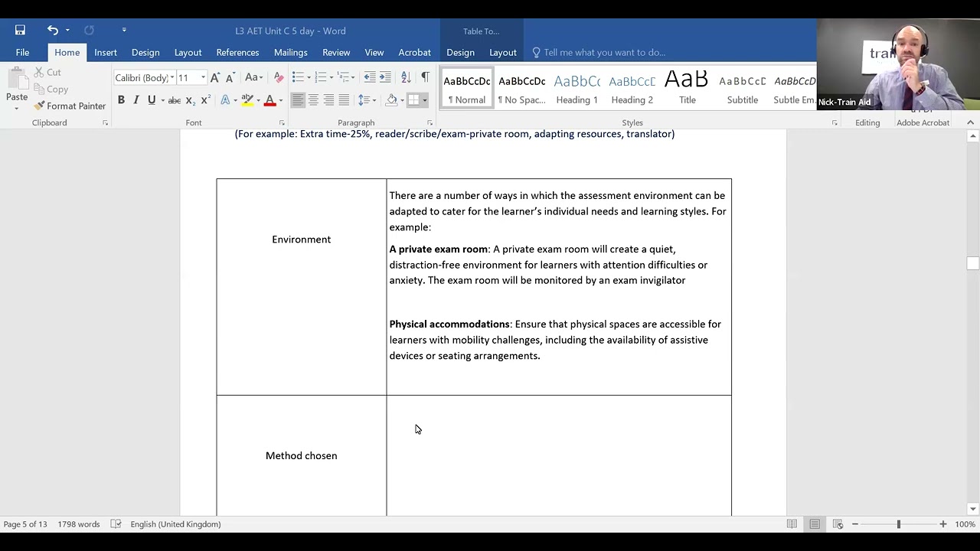
Task: Open the font name dropdown
Action: click(171, 78)
